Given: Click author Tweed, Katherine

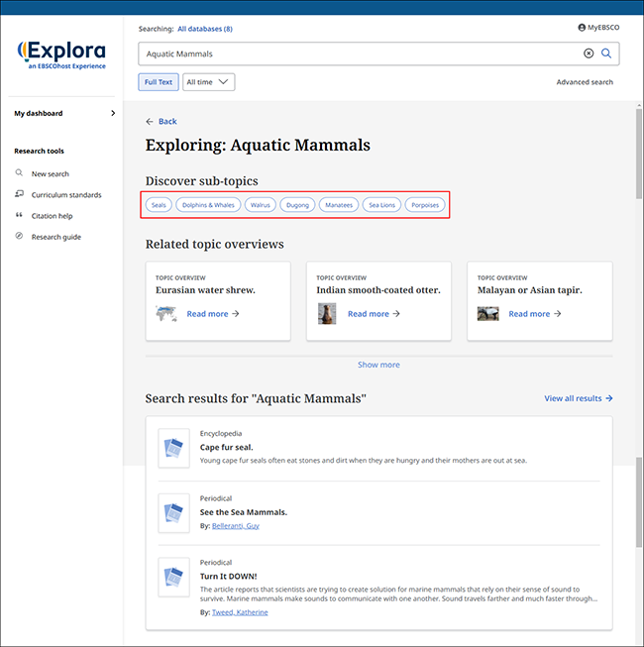Looking at the screenshot, I should coord(240,612).
